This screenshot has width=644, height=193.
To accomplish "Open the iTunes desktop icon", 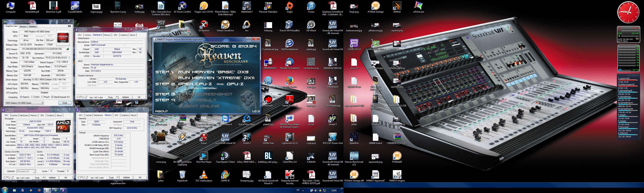I will (311, 7).
